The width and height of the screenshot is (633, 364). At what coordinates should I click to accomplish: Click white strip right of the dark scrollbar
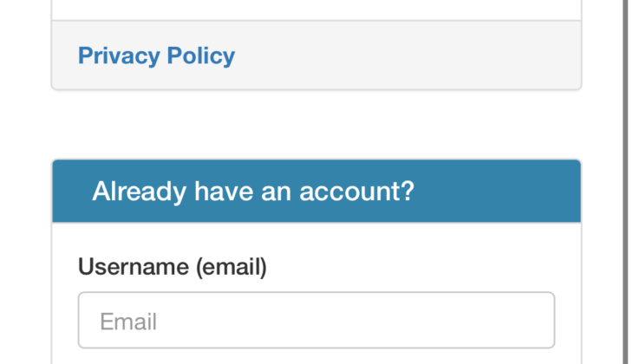coord(630,173)
